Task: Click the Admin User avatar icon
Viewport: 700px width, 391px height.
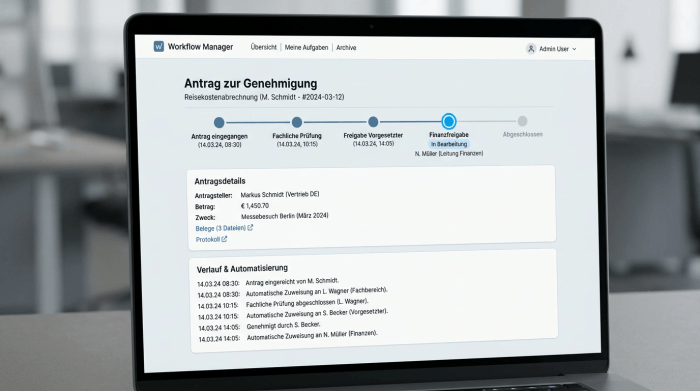Action: point(531,49)
